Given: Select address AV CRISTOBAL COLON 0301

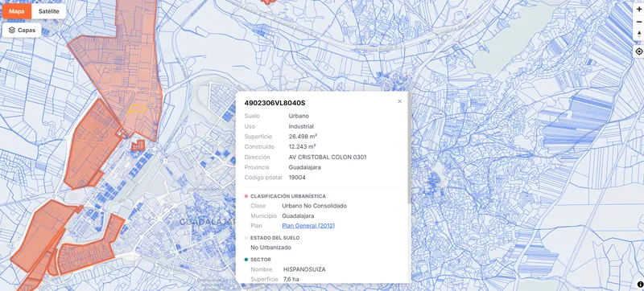Looking at the screenshot, I should click(x=328, y=157).
